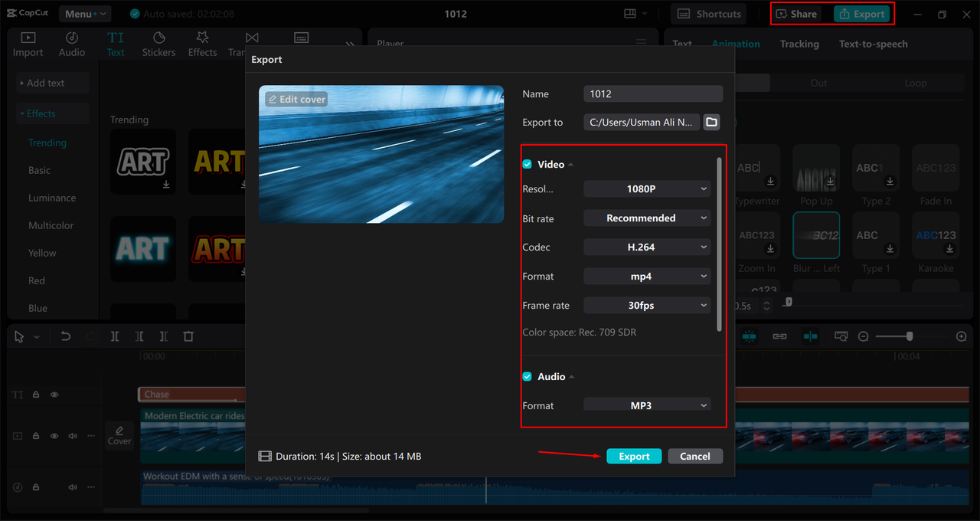This screenshot has height=521, width=980.
Task: Click the timeline zoom slider handle
Action: coord(910,336)
